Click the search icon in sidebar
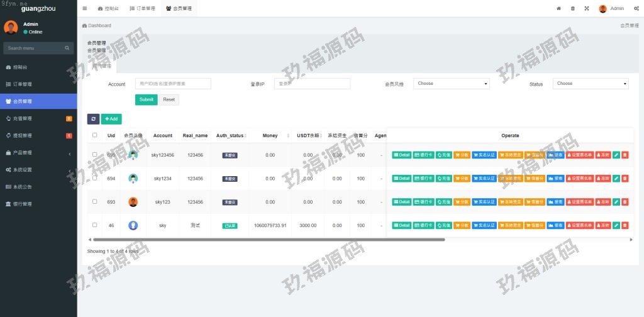Screen dimensions: 644x317 pyautogui.click(x=67, y=48)
